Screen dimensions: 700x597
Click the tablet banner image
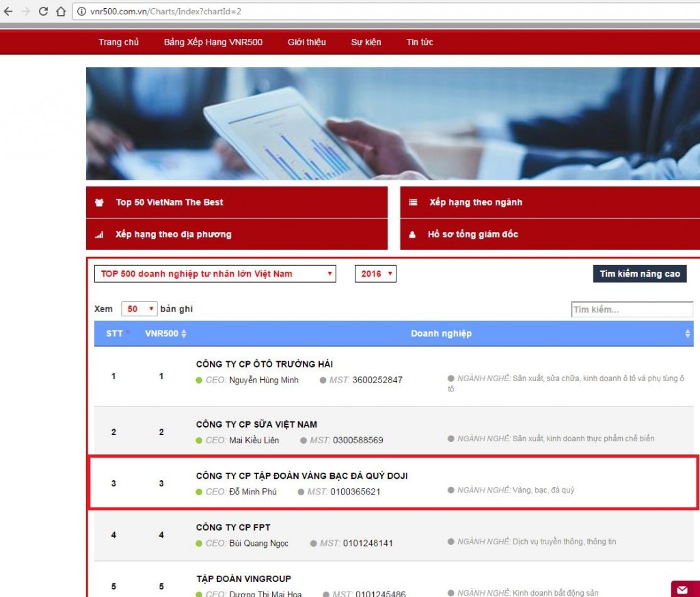coord(393,124)
